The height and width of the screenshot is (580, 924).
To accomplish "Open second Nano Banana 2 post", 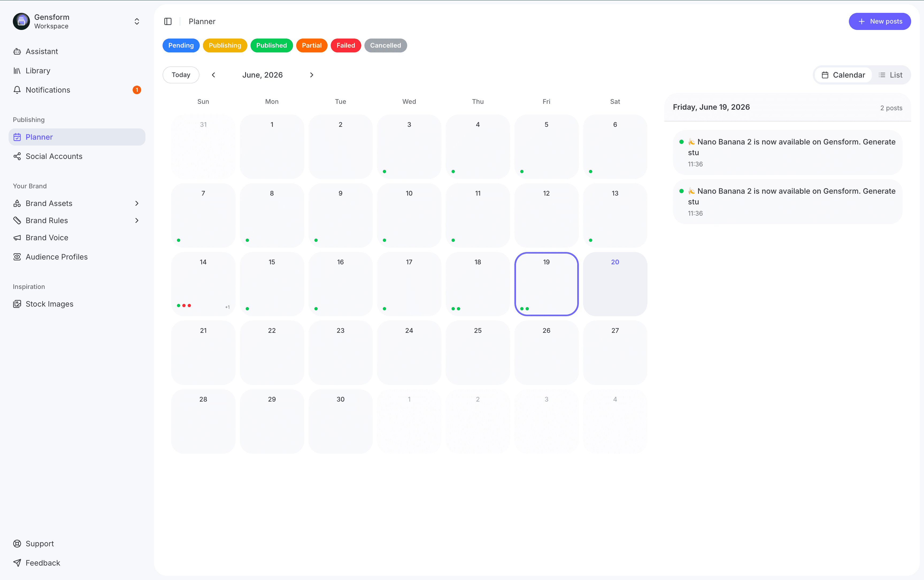I will 787,202.
